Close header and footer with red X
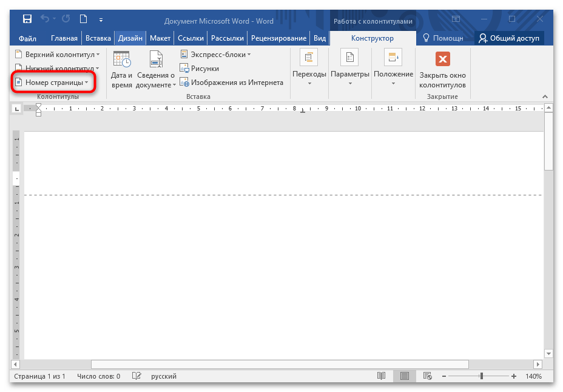The image size is (563, 392). (x=442, y=59)
